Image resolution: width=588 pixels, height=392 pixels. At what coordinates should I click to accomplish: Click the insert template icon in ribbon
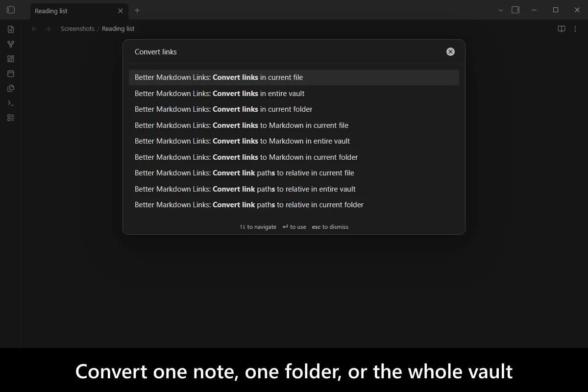11,88
